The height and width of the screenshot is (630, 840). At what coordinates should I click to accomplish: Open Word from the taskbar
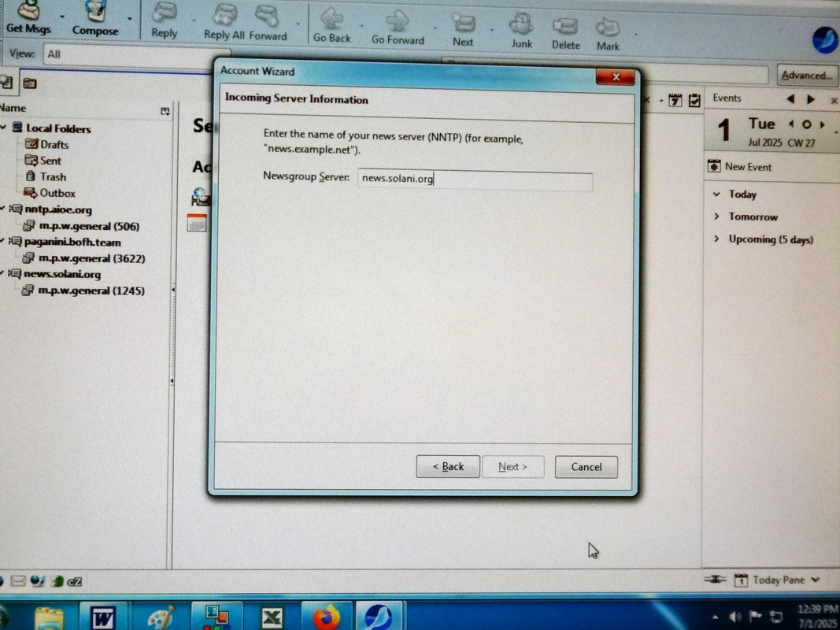point(103,618)
